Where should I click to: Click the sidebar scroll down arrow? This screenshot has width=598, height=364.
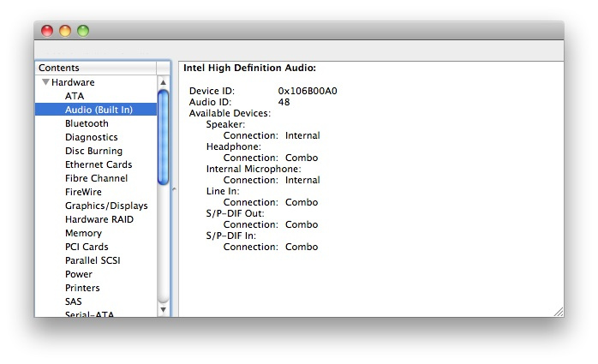(x=164, y=309)
